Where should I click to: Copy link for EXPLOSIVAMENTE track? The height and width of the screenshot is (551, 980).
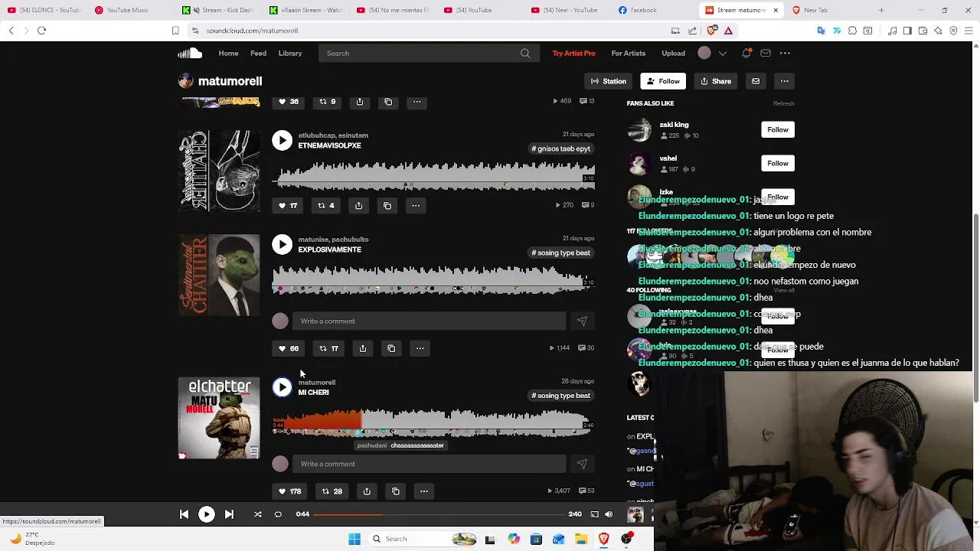391,348
